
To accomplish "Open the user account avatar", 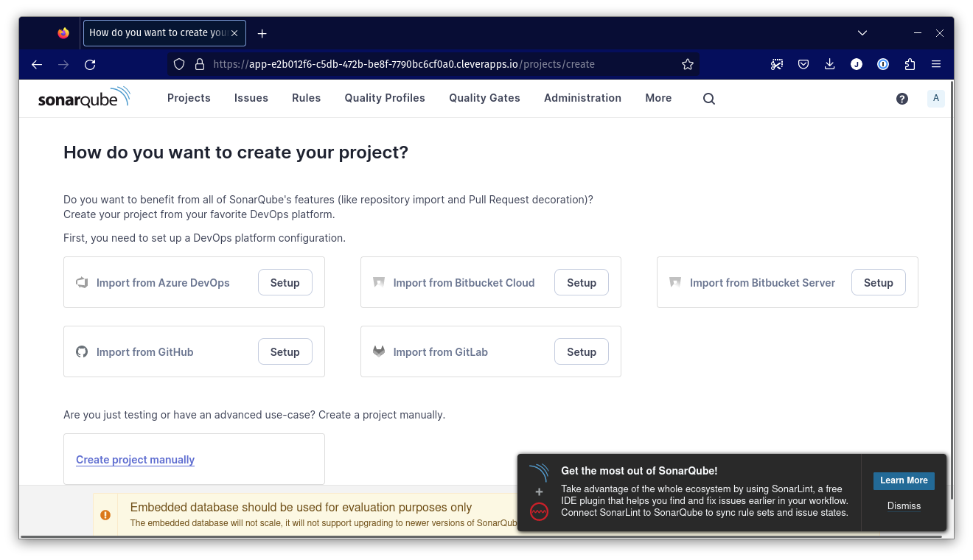I will (935, 99).
